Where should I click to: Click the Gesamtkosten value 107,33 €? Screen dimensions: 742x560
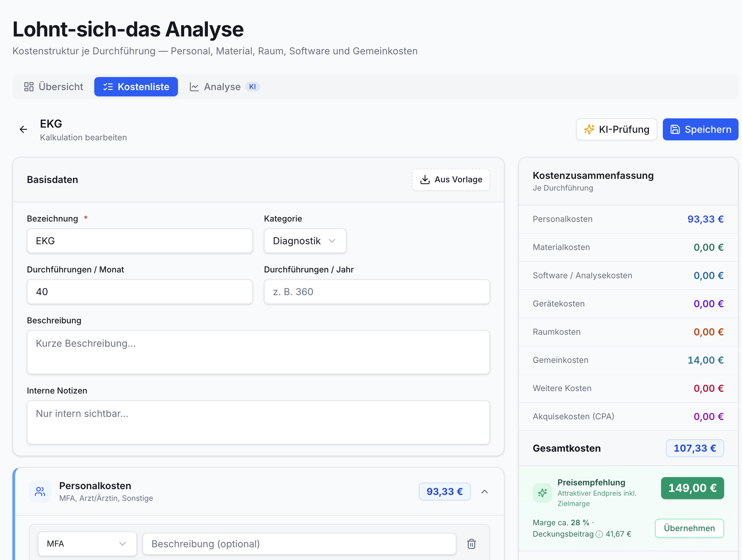695,448
